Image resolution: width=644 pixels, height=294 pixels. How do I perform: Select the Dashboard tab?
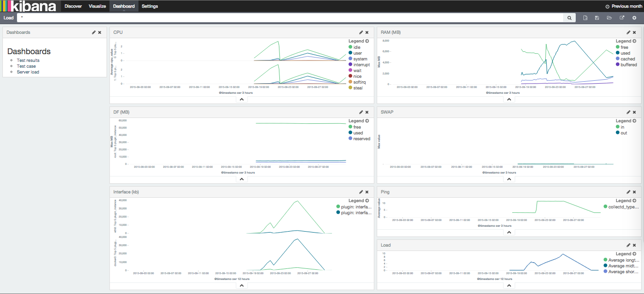tap(123, 6)
